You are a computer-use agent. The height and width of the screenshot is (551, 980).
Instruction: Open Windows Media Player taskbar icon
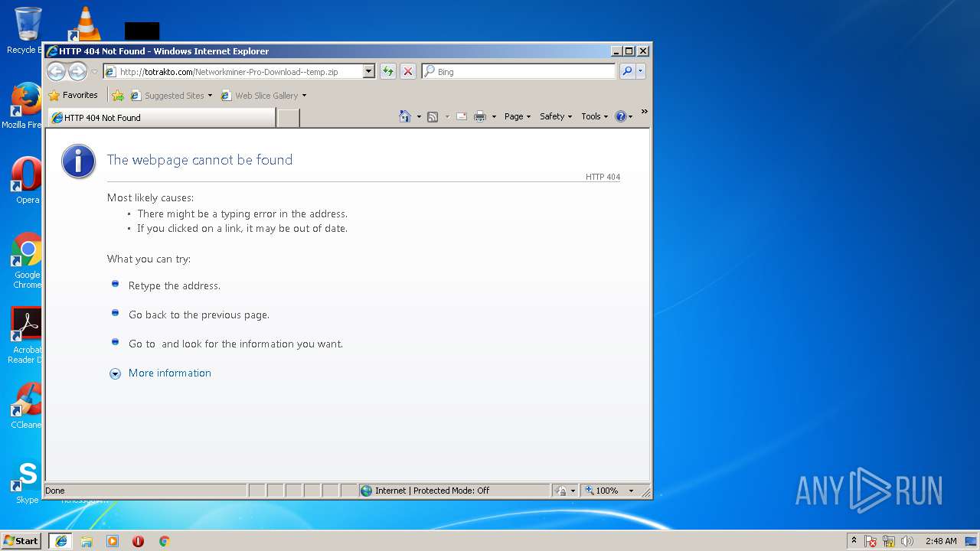(113, 541)
